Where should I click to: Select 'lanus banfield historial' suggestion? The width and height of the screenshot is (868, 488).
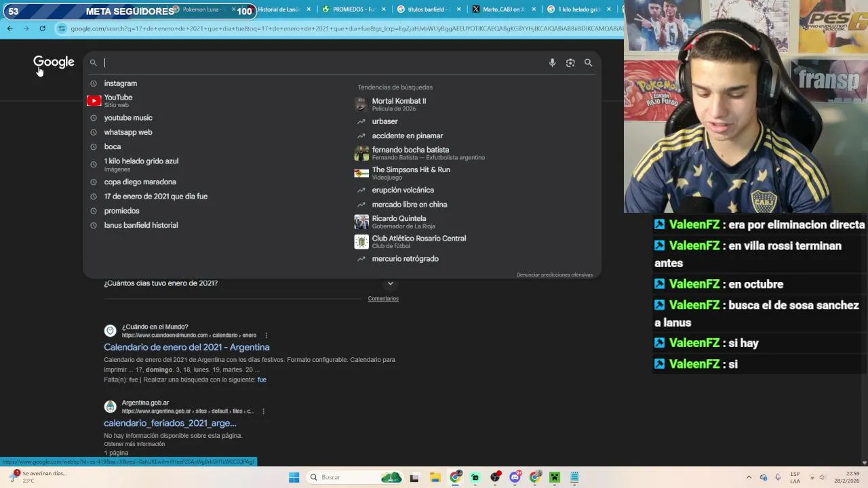[140, 225]
